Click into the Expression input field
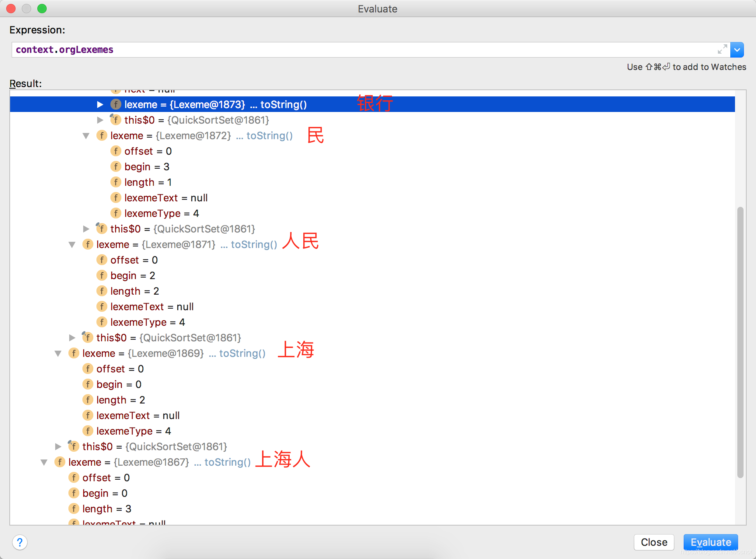Screen dimensions: 756x559 350,50
